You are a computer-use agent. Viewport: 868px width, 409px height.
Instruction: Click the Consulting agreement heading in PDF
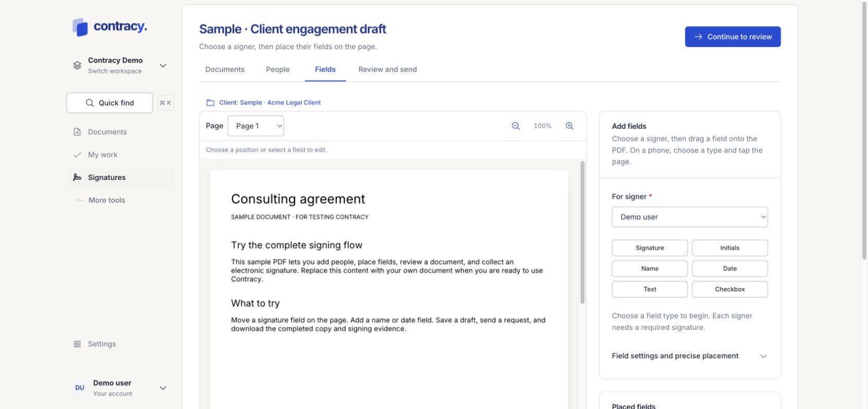click(x=298, y=199)
